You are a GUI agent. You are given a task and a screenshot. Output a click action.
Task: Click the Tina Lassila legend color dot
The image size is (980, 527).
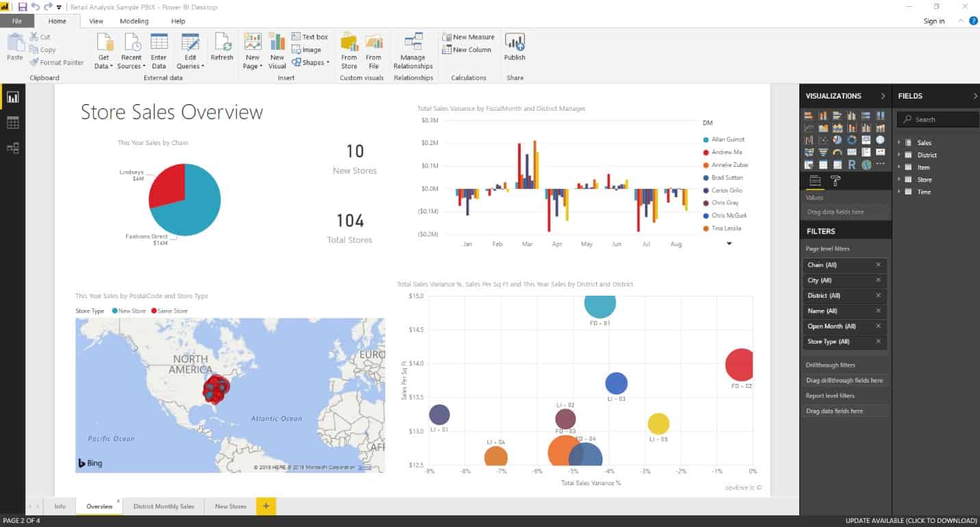[x=706, y=228]
